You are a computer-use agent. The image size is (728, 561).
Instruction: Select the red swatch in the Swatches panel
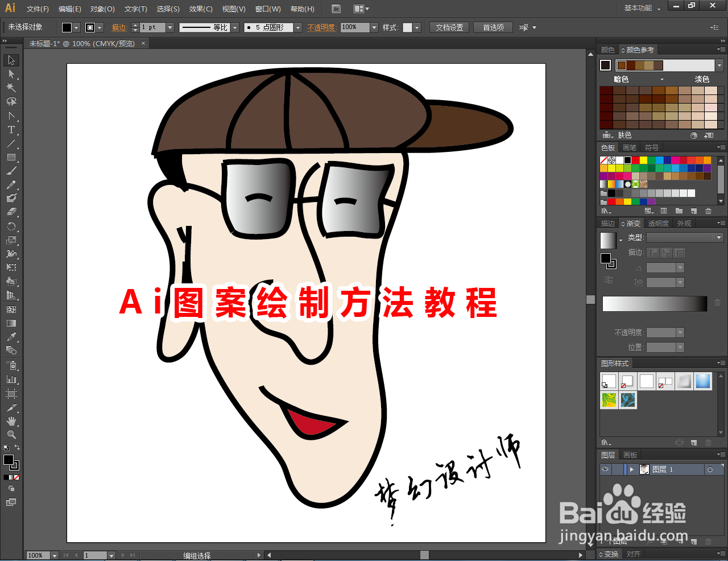pos(635,160)
